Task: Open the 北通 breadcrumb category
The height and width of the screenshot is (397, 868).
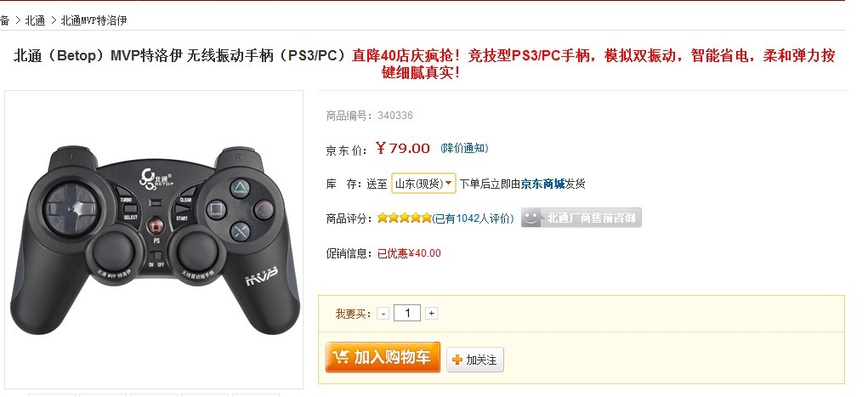Action: pos(36,20)
